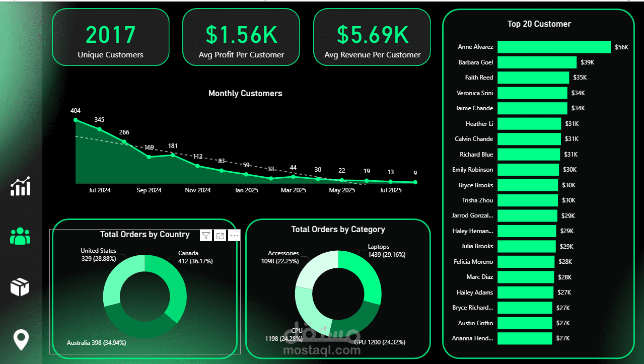
Task: Click the Arianna Hend... customer label
Action: (473, 338)
